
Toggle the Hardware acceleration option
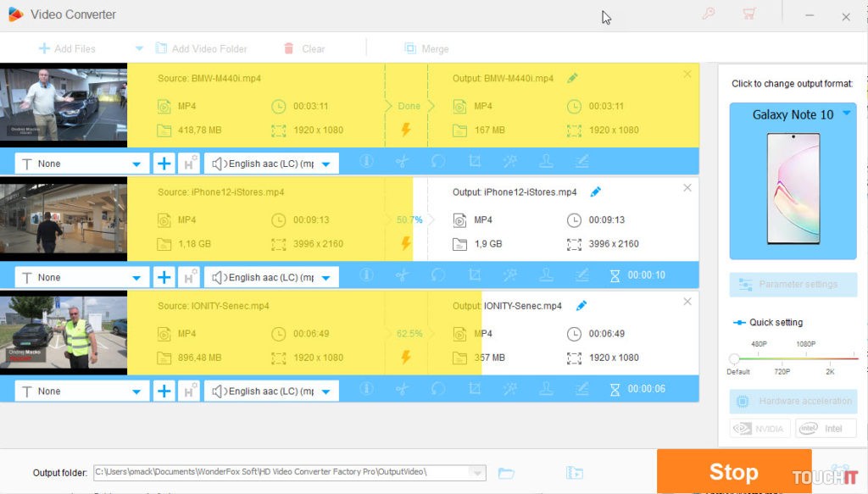point(793,401)
